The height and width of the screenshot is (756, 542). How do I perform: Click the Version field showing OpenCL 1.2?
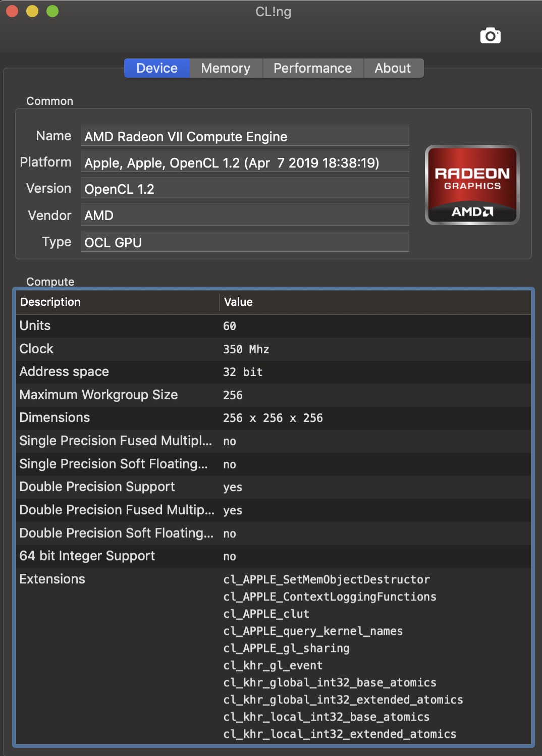click(245, 189)
